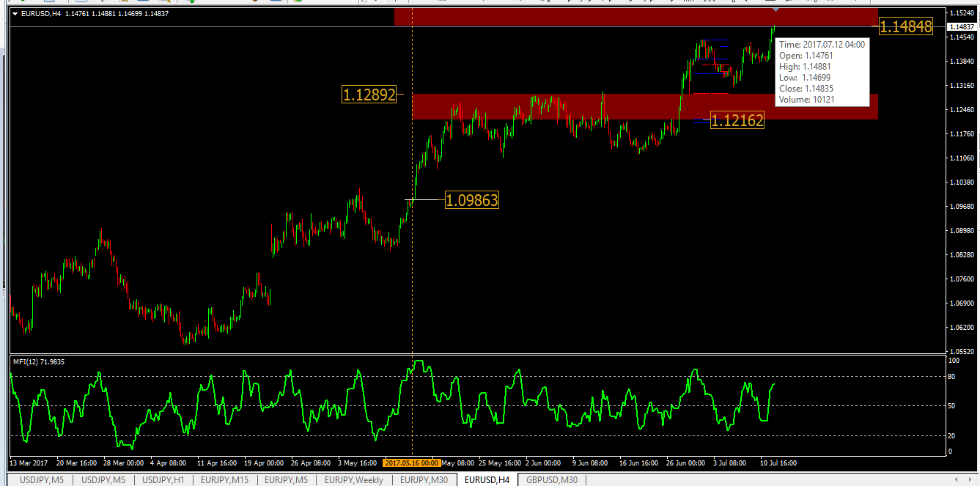This screenshot has height=486, width=980.
Task: Click the MFI(12) 71.9835 indicator label
Action: click(x=37, y=361)
